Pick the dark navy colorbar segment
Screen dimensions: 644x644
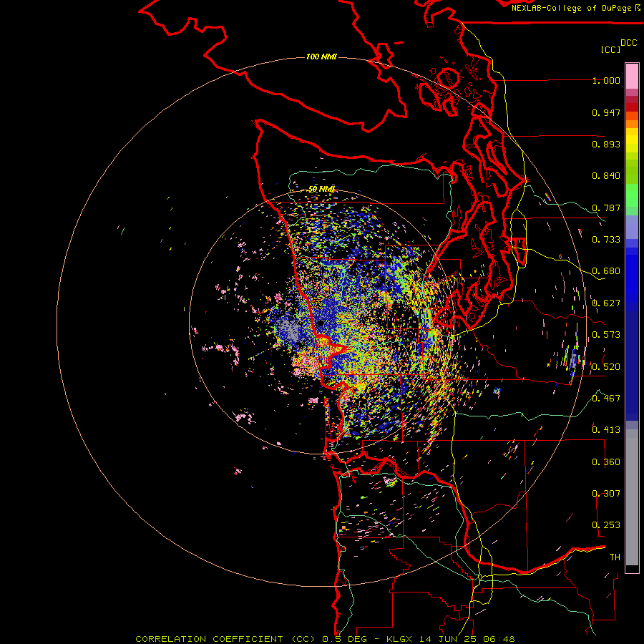(x=632, y=361)
